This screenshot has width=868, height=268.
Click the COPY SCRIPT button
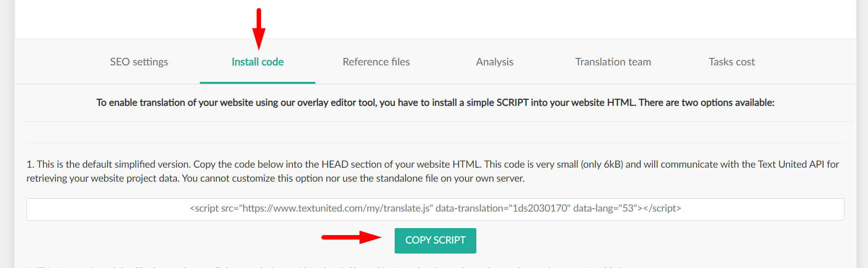tap(435, 241)
